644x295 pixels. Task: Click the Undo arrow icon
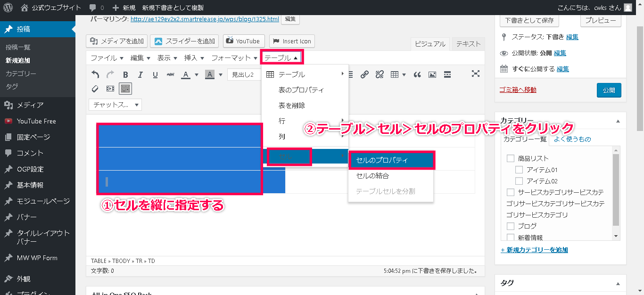(x=95, y=74)
